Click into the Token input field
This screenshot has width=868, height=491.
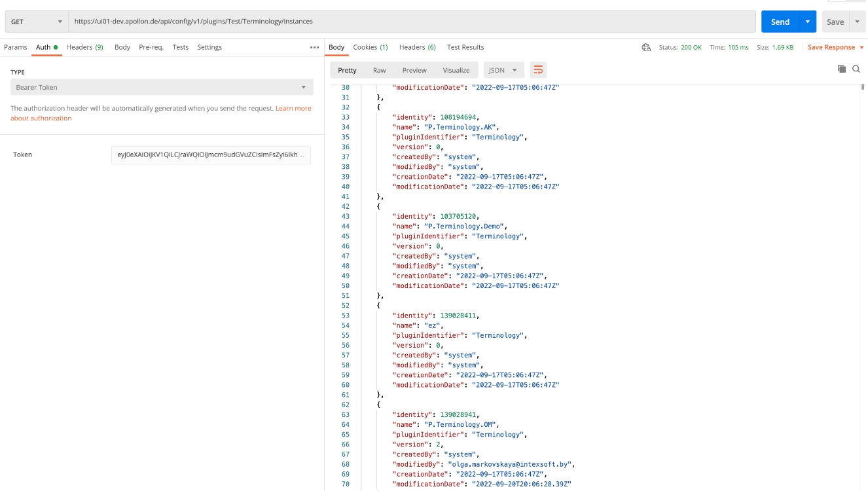click(x=210, y=155)
